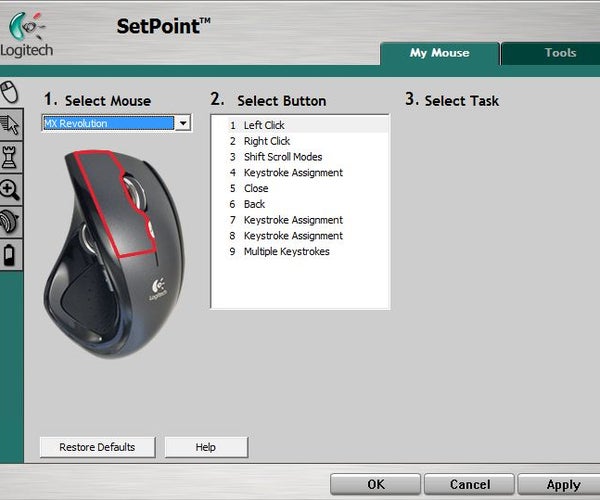Open the scroll wheel settings icon
Screen dimensions: 600x500
point(11,222)
